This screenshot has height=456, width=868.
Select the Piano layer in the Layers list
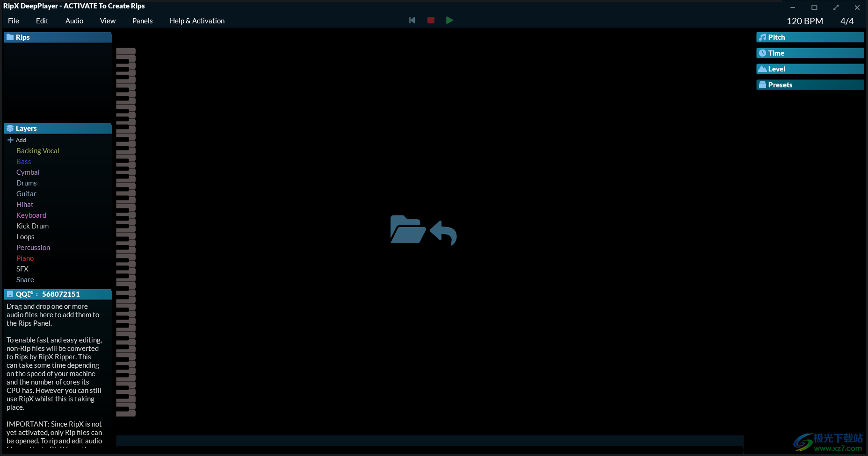click(x=25, y=258)
